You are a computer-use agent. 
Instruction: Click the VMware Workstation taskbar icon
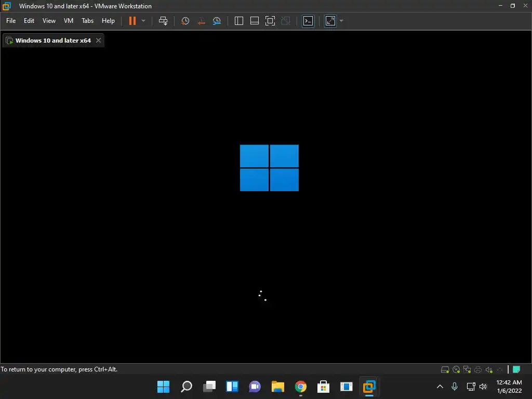tap(369, 387)
